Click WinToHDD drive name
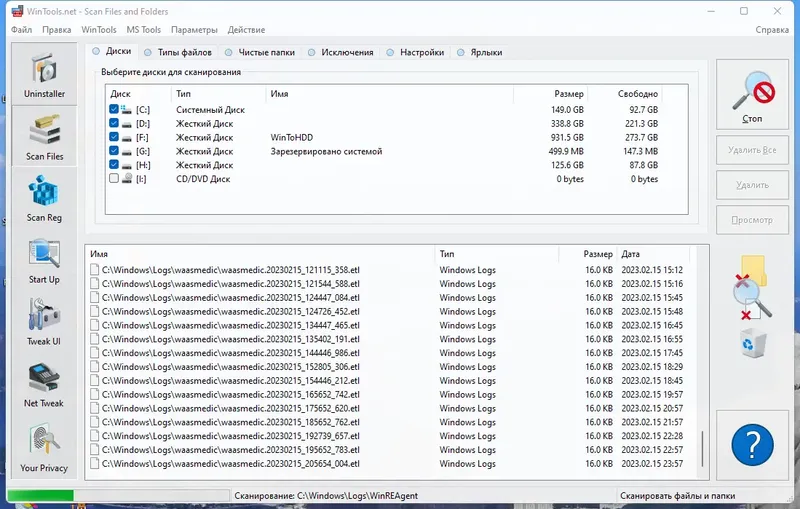The width and height of the screenshot is (800, 509). coord(292,138)
